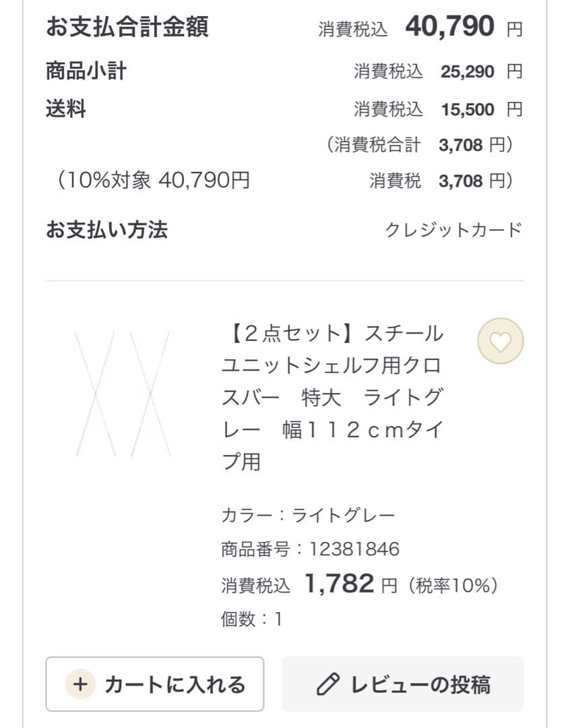Toggle the heart favorite icon
This screenshot has height=728, width=570.
(500, 342)
